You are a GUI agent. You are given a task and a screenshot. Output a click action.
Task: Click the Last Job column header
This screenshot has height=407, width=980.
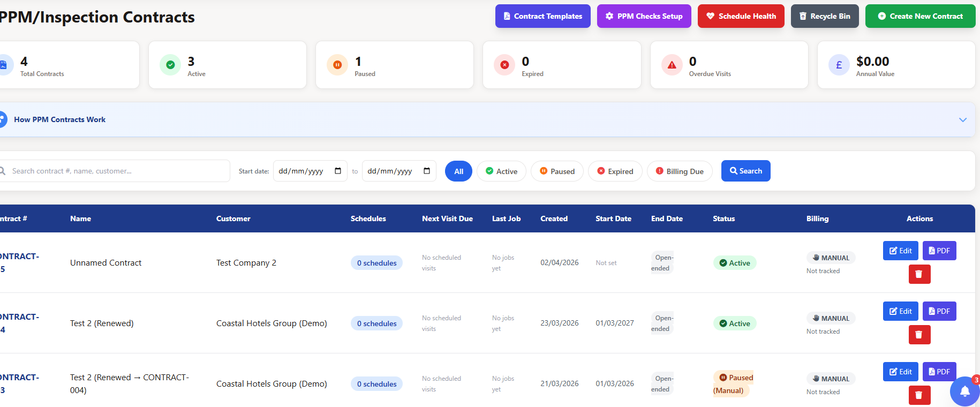[506, 218]
